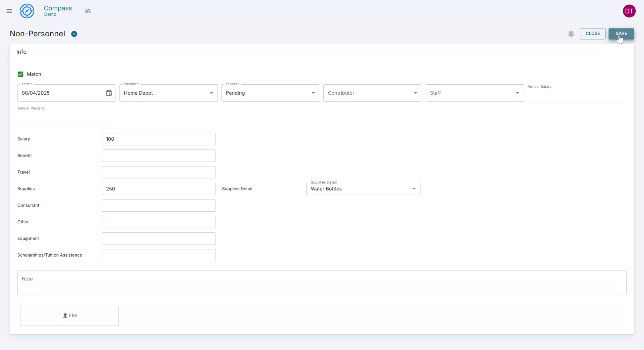Click the CLOSE button

pyautogui.click(x=593, y=34)
